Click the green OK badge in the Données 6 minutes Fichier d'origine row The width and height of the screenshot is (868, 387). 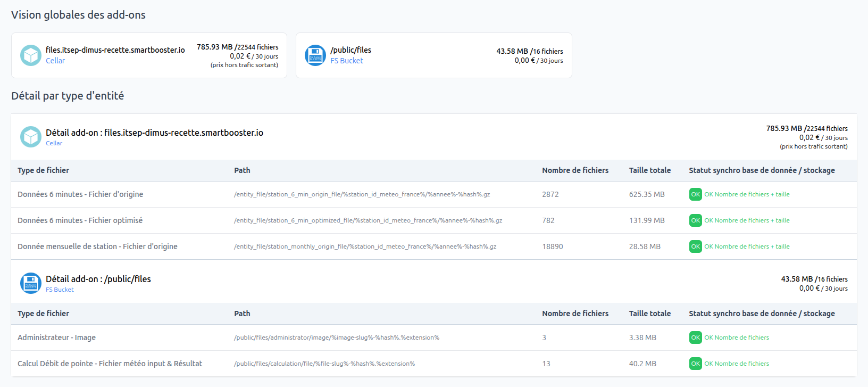[x=695, y=194]
